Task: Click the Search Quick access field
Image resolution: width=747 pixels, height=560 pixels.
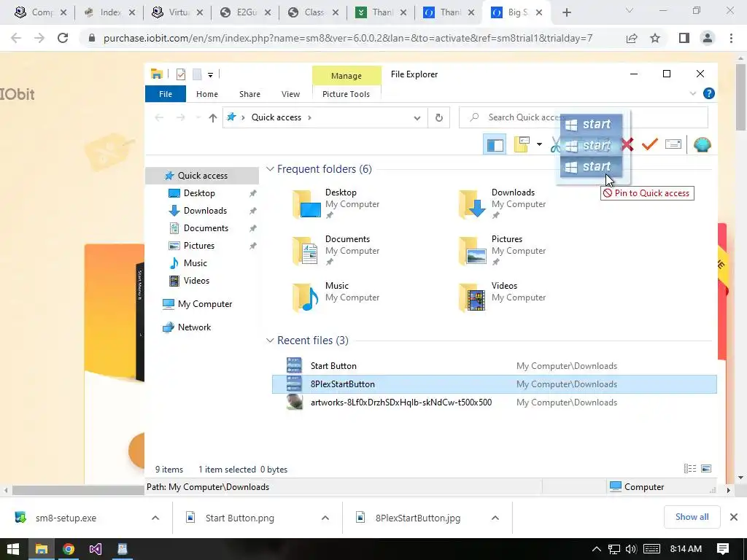Action: click(x=583, y=117)
